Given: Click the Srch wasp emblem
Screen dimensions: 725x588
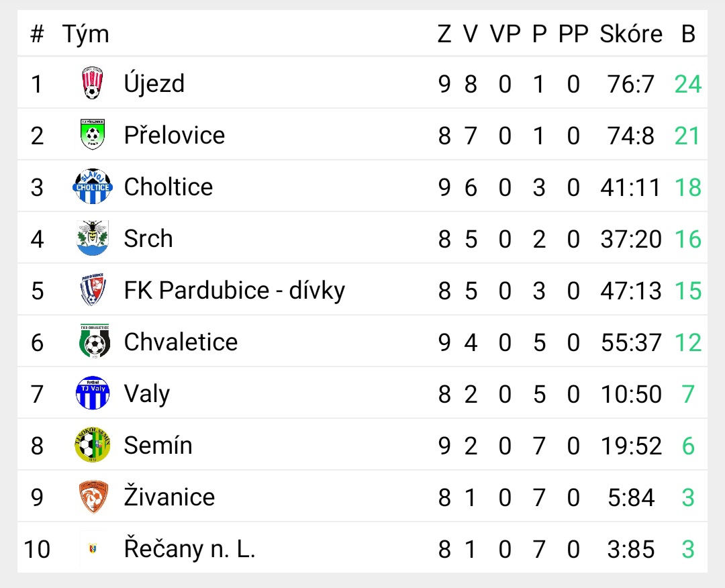Looking at the screenshot, I should [93, 238].
